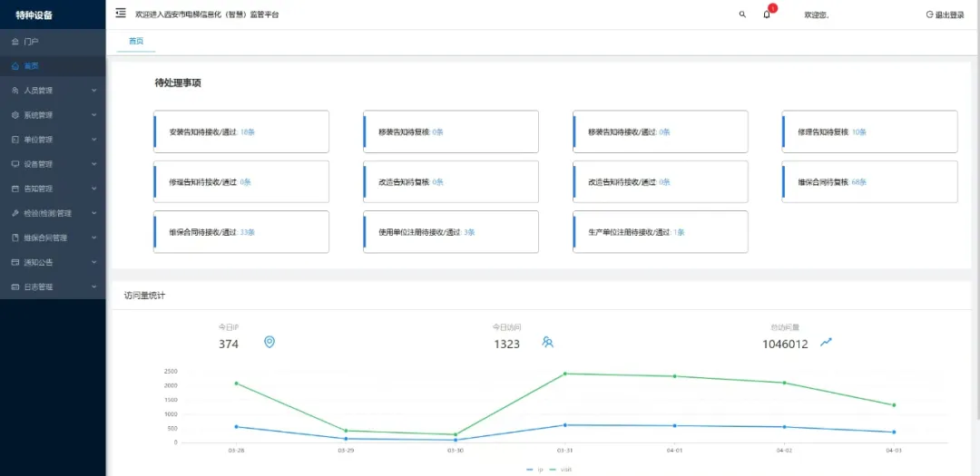
Task: Click the 03-31 visit data point on chart
Action: [564, 374]
